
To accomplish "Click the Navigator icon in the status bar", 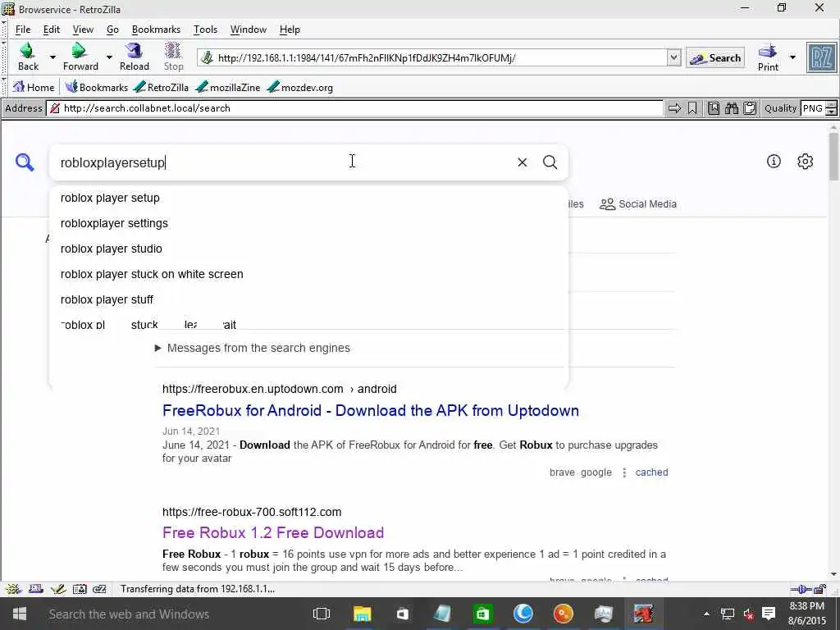I will (x=13, y=589).
